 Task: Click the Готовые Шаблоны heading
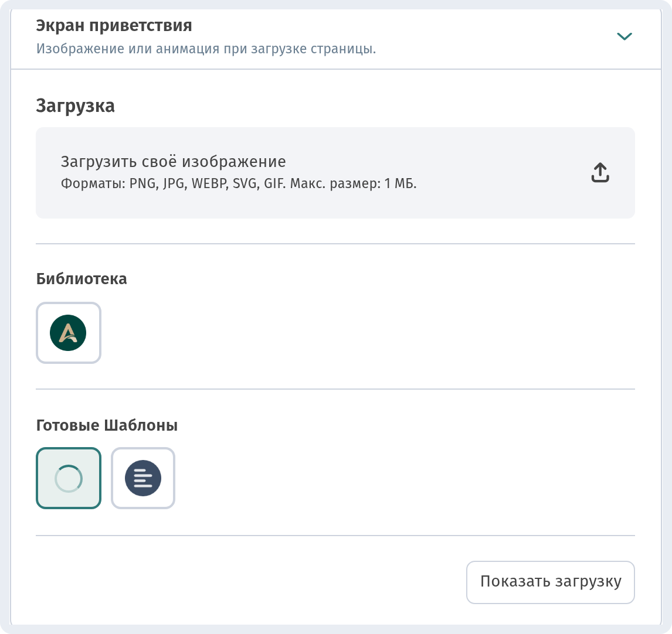pos(107,425)
